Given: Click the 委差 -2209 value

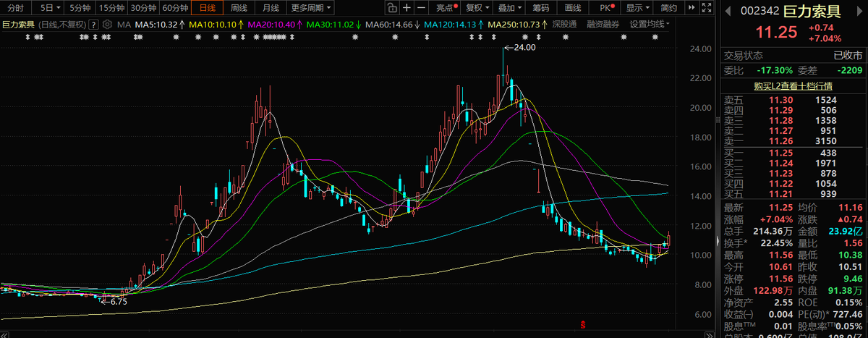Looking at the screenshot, I should [850, 71].
